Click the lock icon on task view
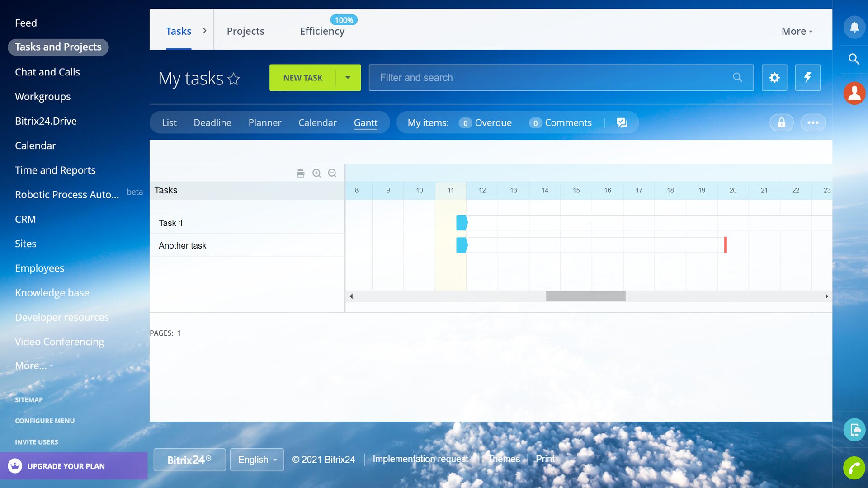Viewport: 868px width, 488px height. click(x=782, y=122)
